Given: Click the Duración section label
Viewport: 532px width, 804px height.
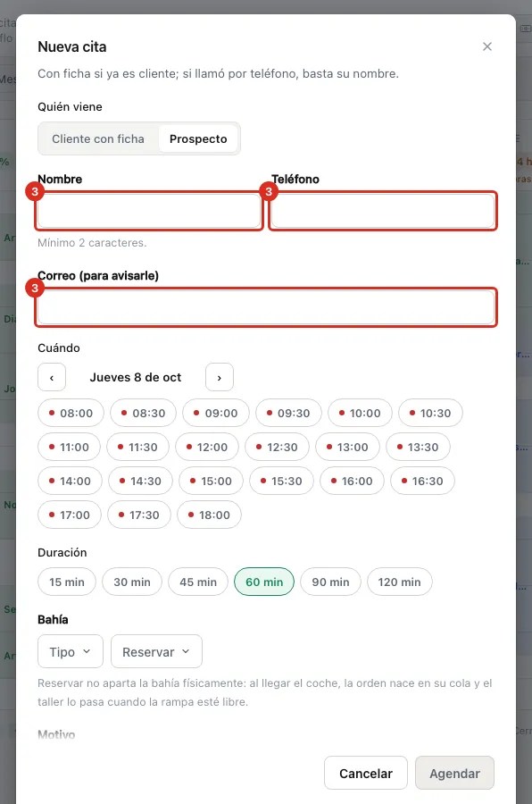Looking at the screenshot, I should (62, 552).
